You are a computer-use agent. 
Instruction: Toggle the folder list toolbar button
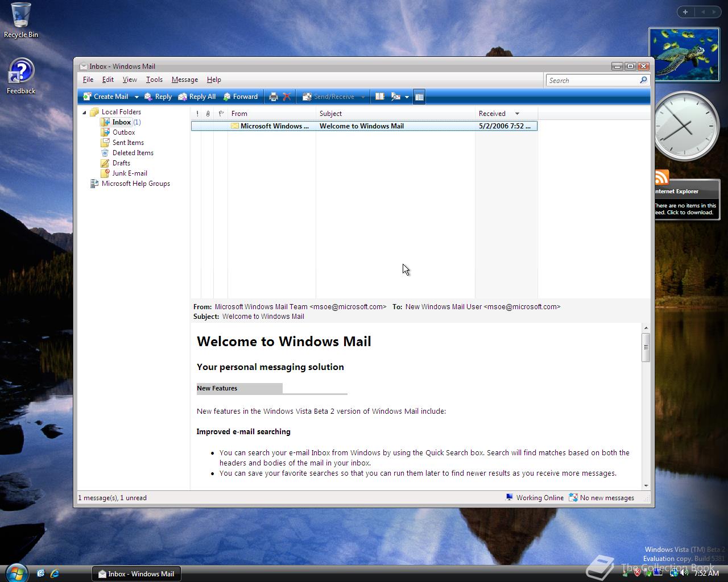(x=419, y=97)
